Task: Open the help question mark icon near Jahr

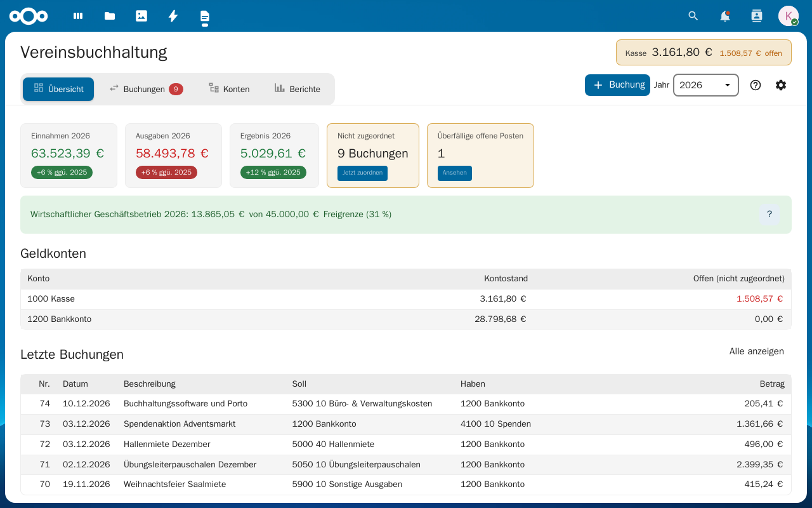Action: 756,85
